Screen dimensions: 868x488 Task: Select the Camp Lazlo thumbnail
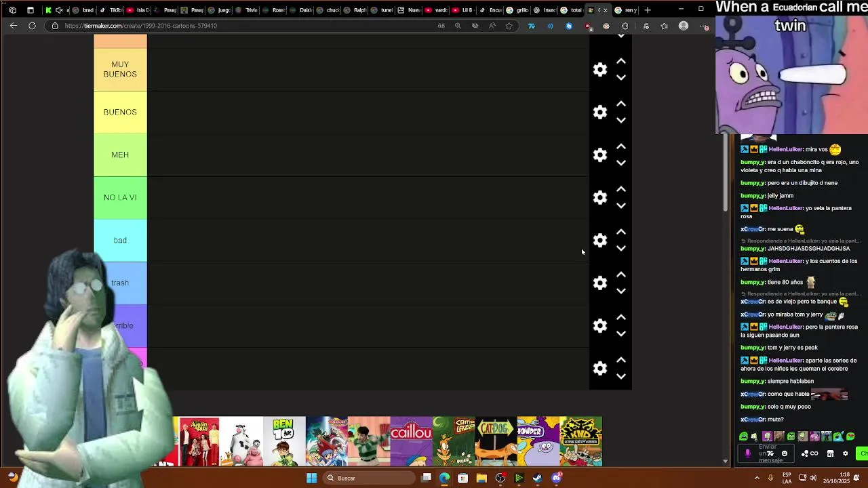pyautogui.click(x=454, y=442)
